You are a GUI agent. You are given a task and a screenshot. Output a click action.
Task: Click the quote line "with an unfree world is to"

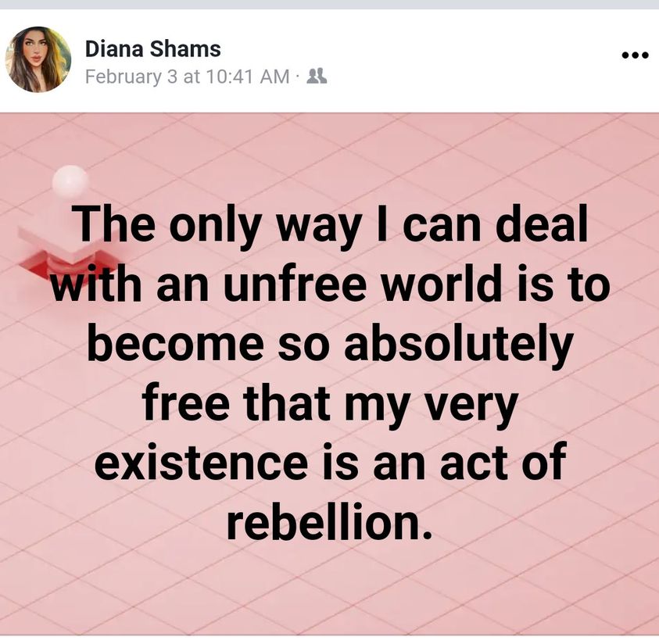tap(329, 284)
